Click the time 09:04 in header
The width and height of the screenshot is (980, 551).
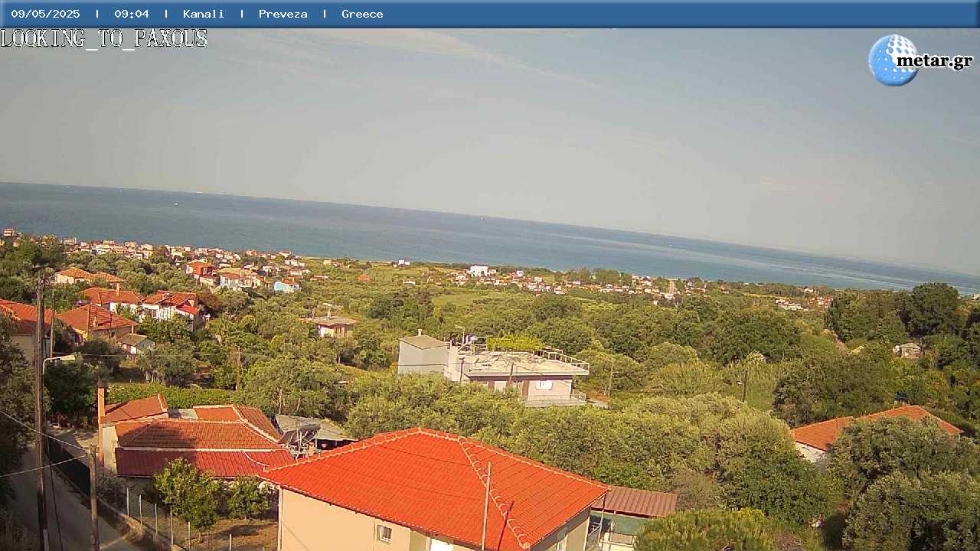(x=132, y=14)
